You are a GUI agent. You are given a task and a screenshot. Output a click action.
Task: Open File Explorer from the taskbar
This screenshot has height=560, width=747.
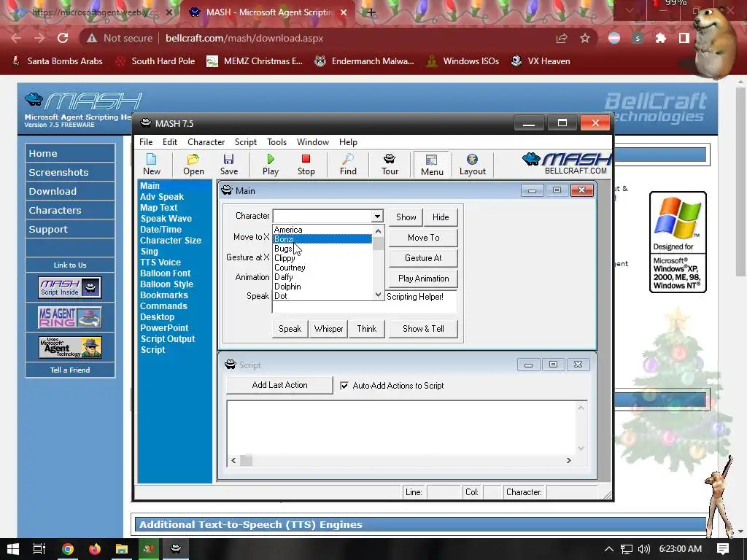coord(122,549)
